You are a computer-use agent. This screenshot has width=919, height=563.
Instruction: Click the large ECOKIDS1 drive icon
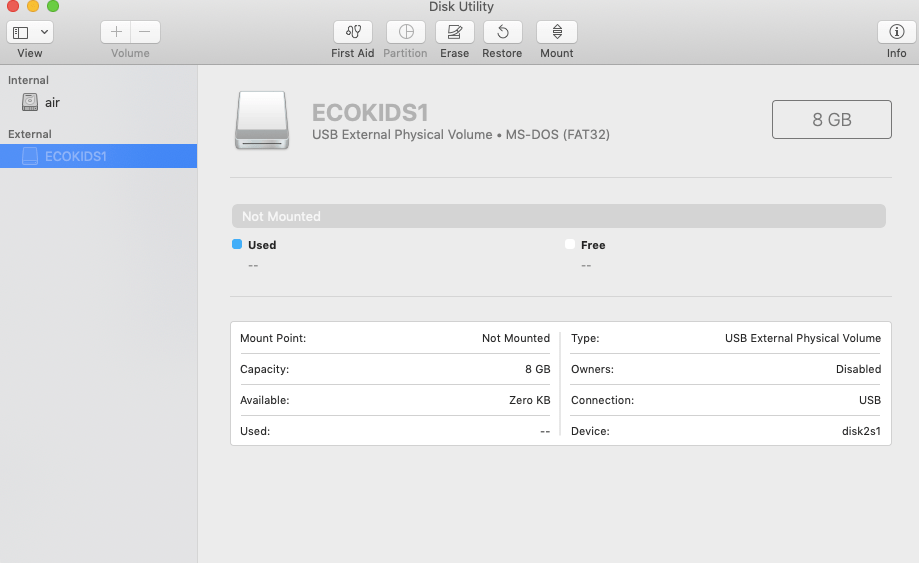pyautogui.click(x=262, y=120)
